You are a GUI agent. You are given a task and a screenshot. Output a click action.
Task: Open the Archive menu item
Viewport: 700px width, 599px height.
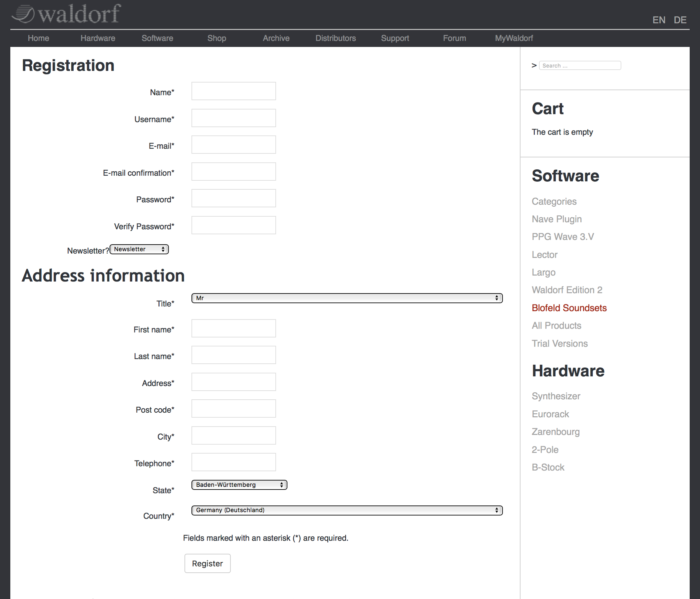(276, 38)
